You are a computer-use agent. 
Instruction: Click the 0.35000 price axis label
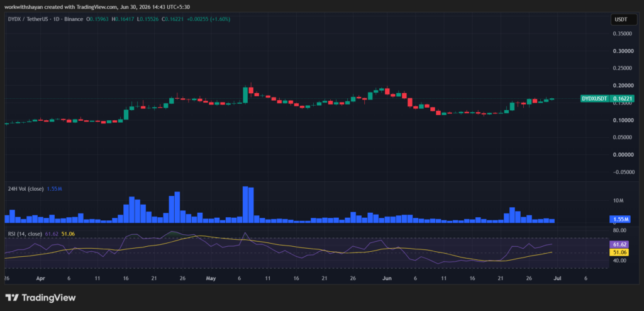coord(623,34)
